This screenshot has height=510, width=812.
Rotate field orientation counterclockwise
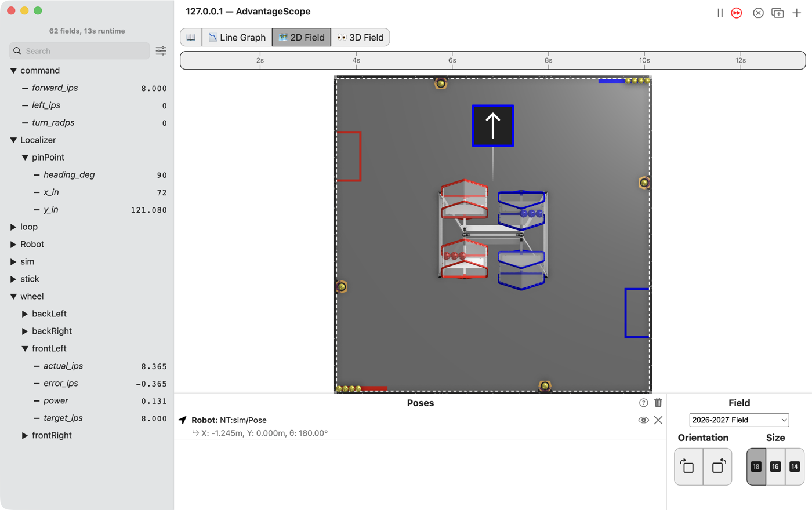coord(688,467)
